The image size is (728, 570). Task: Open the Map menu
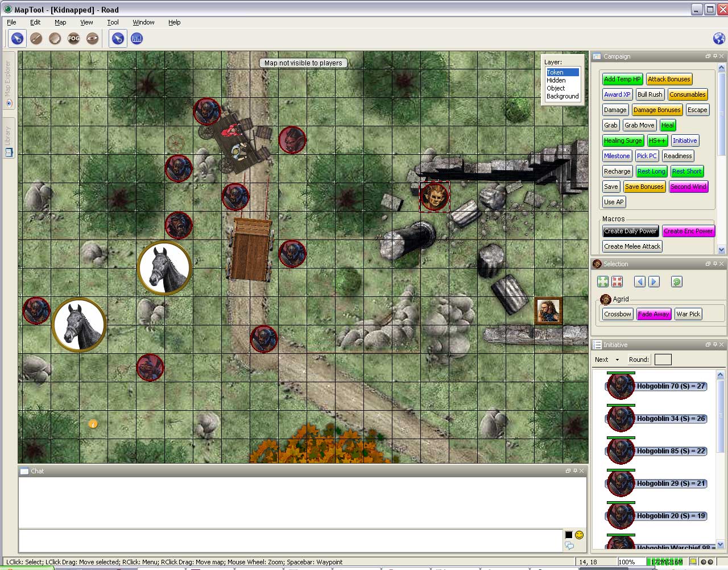(x=60, y=22)
